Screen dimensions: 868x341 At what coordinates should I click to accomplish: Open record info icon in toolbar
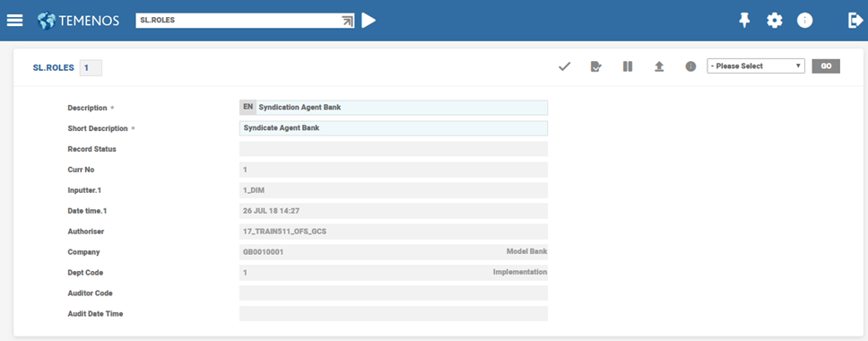click(690, 66)
